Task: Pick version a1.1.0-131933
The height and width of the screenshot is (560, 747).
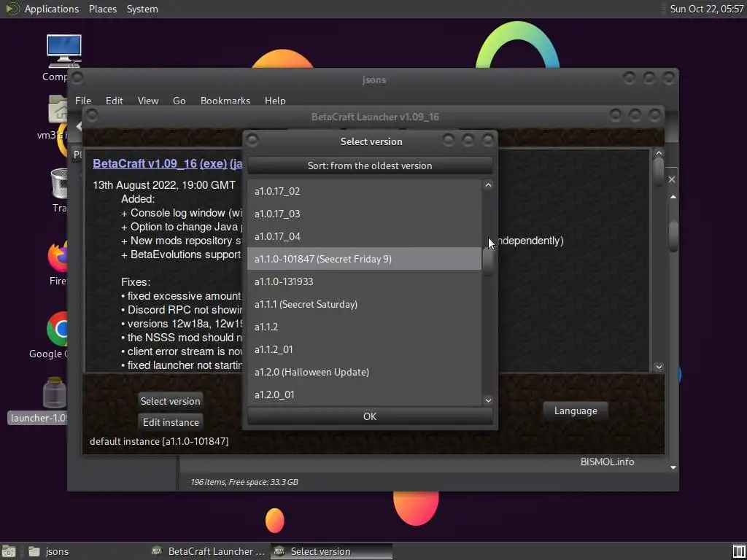Action: point(364,281)
